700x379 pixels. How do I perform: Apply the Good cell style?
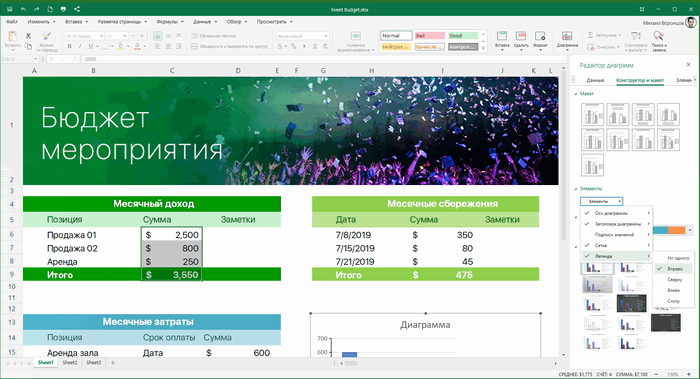(463, 36)
